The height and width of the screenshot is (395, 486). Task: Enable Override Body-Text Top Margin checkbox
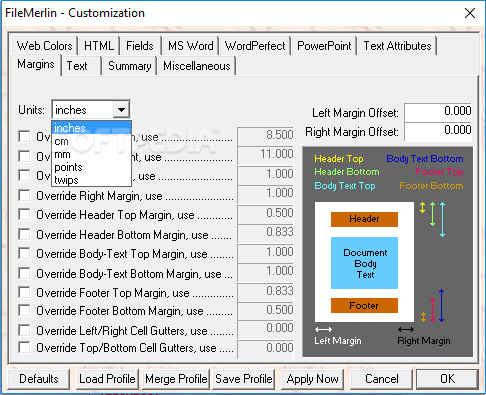pyautogui.click(x=24, y=253)
